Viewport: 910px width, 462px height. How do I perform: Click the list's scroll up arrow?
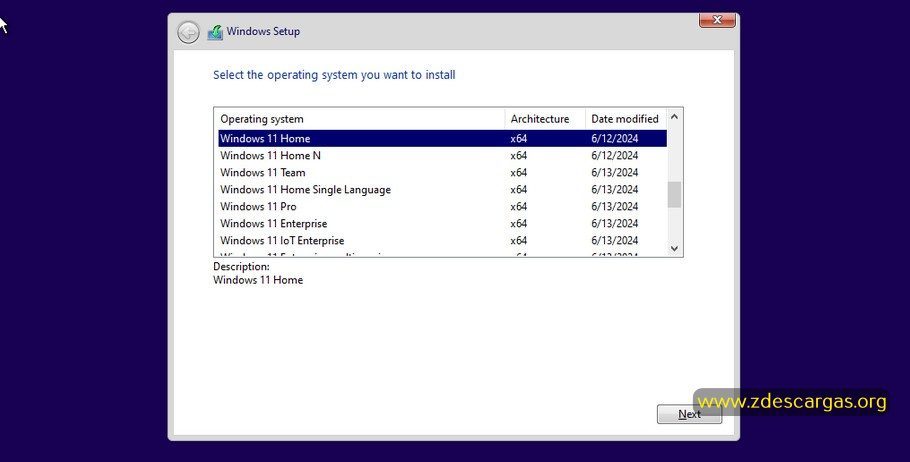click(674, 117)
